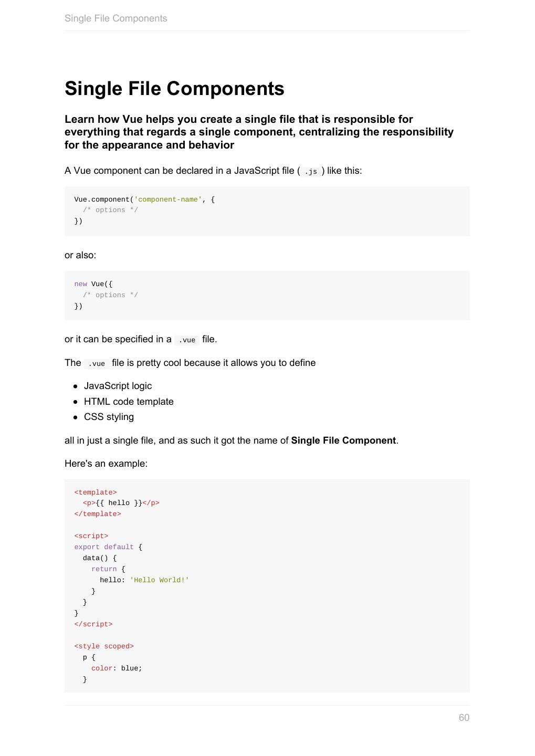535x756 pixels.
Task: Click the "Single File Components" main heading
Action: pyautogui.click(x=174, y=89)
